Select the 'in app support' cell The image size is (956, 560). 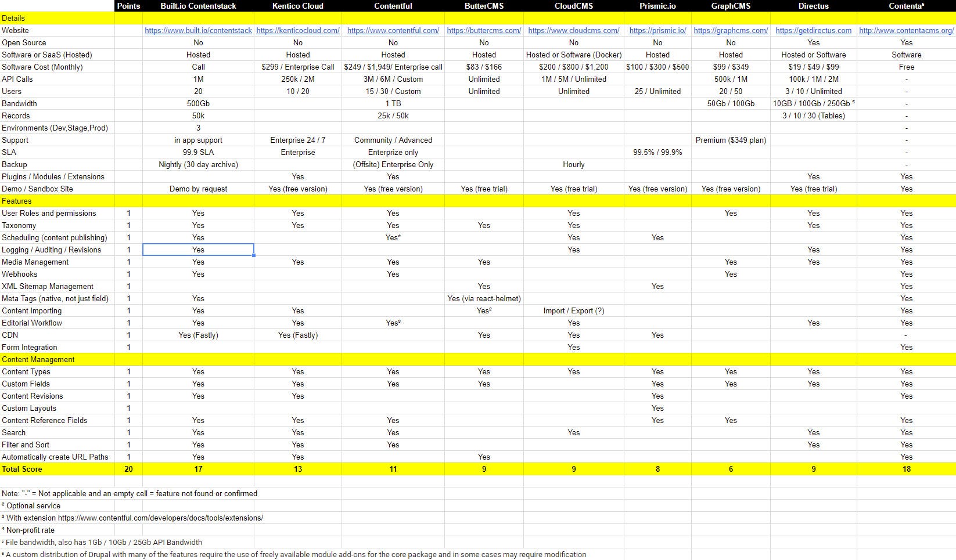point(199,140)
